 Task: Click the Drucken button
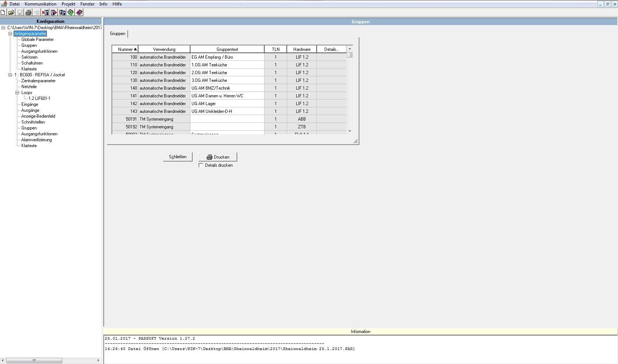[218, 157]
